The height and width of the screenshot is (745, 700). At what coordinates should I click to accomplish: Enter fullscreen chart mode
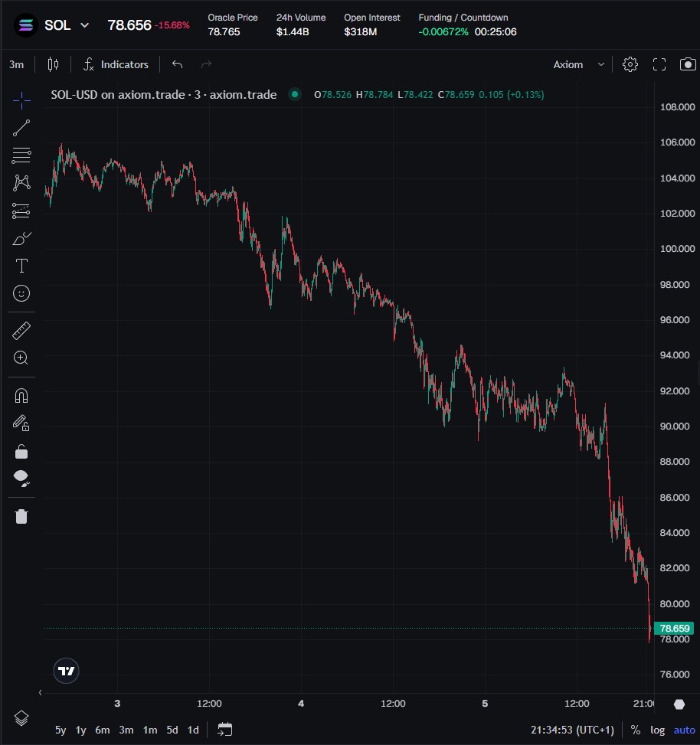(659, 64)
